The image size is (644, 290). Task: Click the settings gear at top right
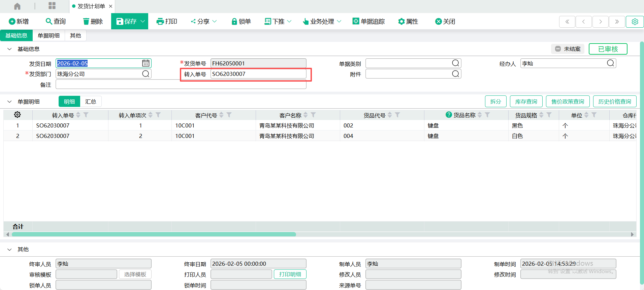tap(635, 22)
